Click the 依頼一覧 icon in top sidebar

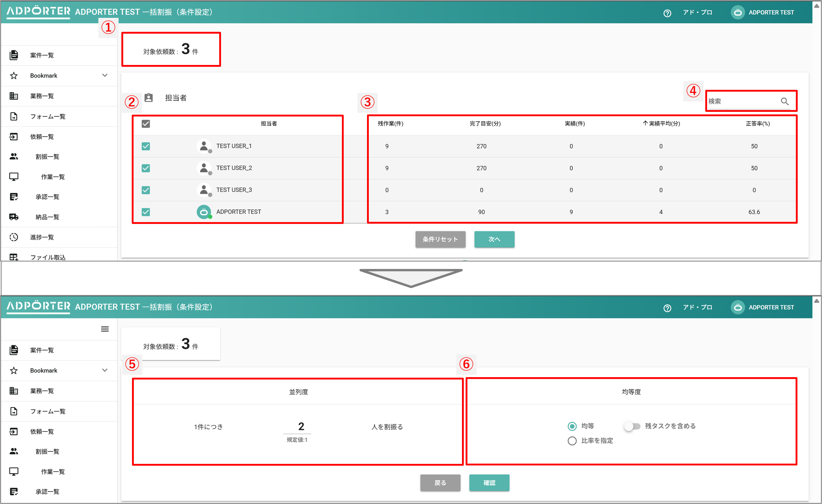[14, 136]
